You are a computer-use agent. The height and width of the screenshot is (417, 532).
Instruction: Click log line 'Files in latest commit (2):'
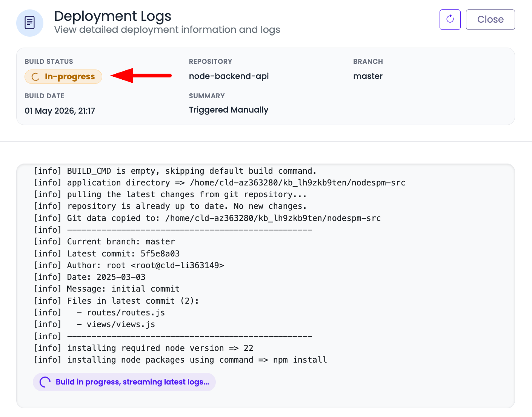coord(116,301)
